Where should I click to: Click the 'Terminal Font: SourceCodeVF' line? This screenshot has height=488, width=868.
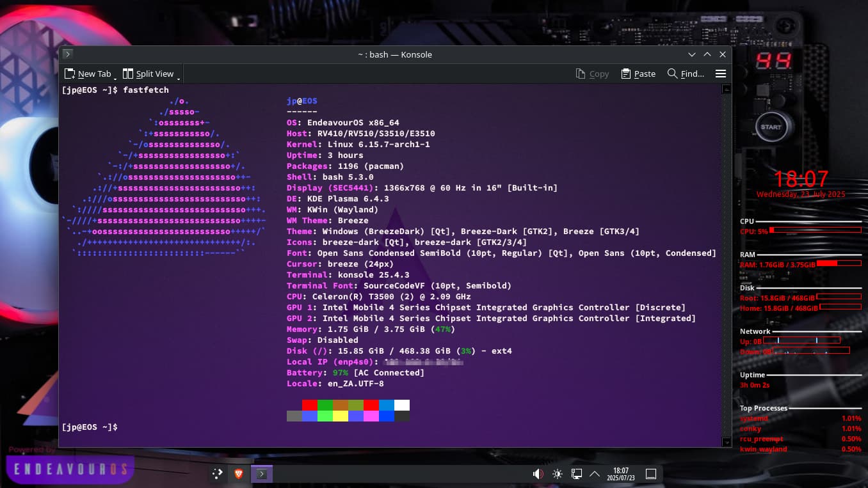399,286
